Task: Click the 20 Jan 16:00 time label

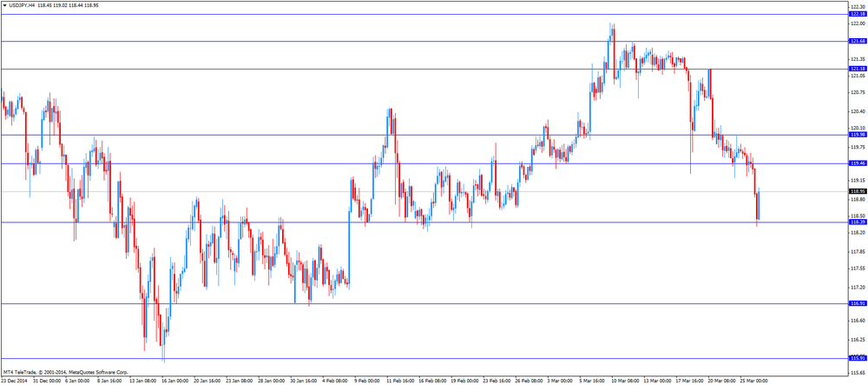Action: tap(207, 382)
